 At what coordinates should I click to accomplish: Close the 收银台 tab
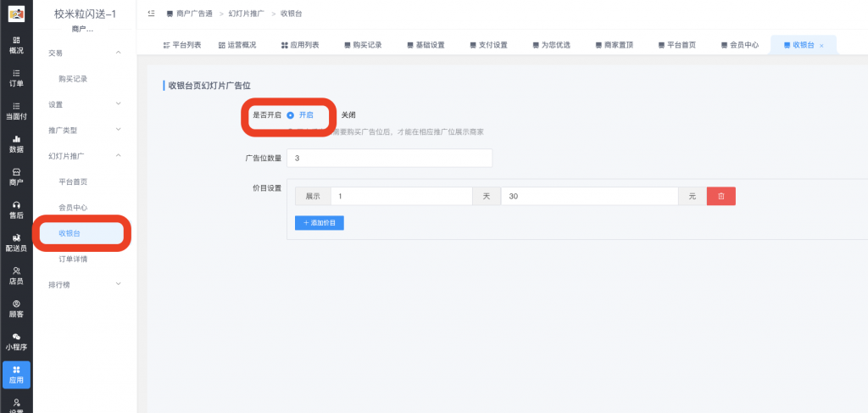coord(821,46)
